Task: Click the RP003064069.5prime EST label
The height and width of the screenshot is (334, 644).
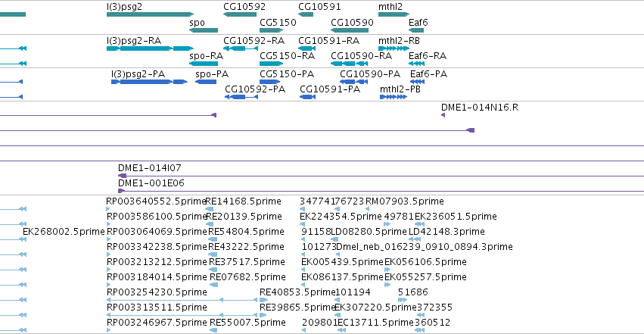Action: pyautogui.click(x=157, y=232)
